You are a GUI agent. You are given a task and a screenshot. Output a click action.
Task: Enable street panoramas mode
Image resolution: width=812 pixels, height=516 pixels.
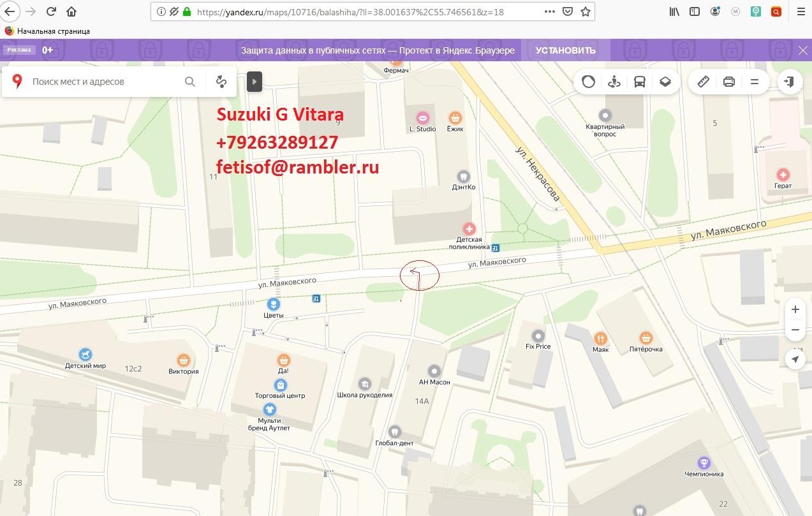pyautogui.click(x=614, y=82)
